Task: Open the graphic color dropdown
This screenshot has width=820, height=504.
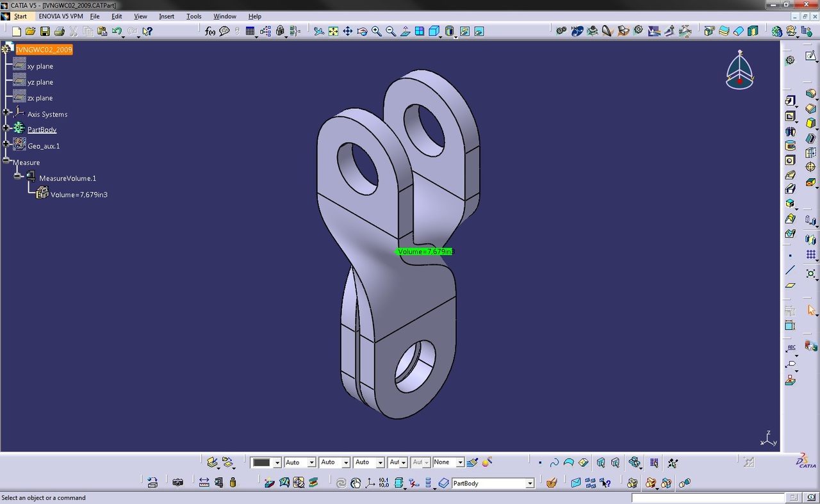Action: pos(277,462)
